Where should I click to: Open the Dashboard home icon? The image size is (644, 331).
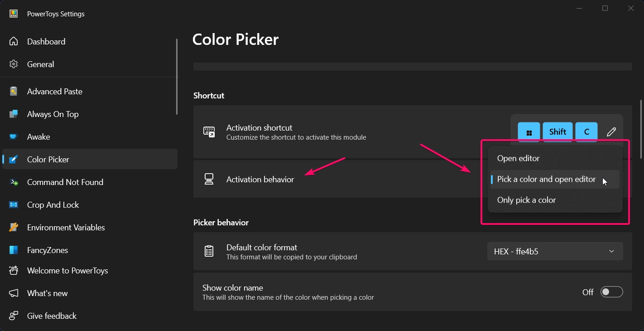14,41
